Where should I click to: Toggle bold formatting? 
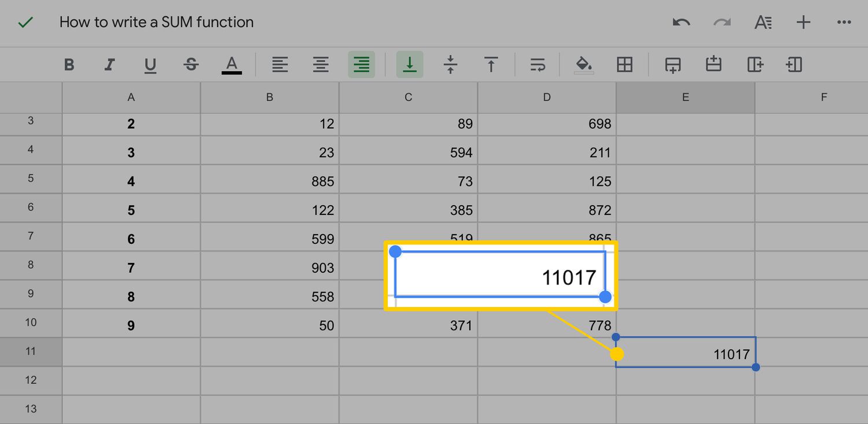(x=69, y=64)
